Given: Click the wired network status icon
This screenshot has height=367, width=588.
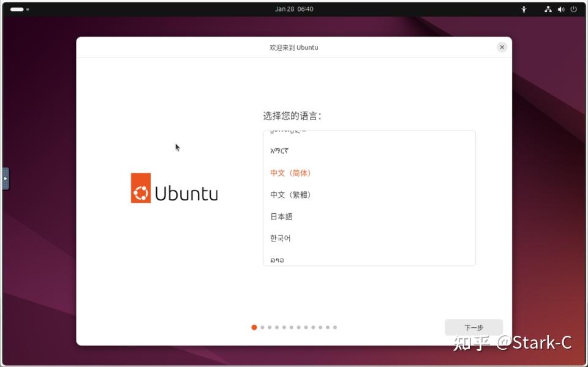Looking at the screenshot, I should 548,9.
